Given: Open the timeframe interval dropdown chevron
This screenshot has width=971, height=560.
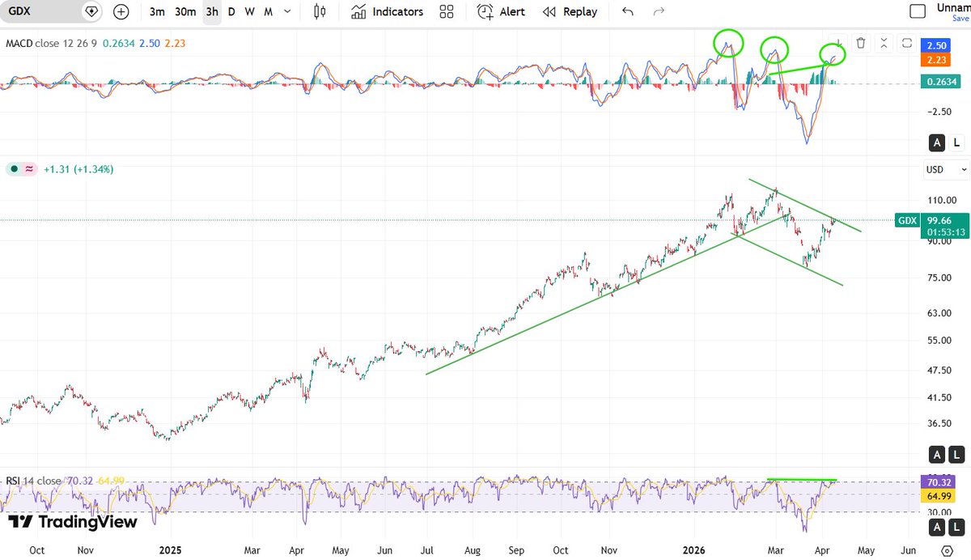Looking at the screenshot, I should 286,11.
